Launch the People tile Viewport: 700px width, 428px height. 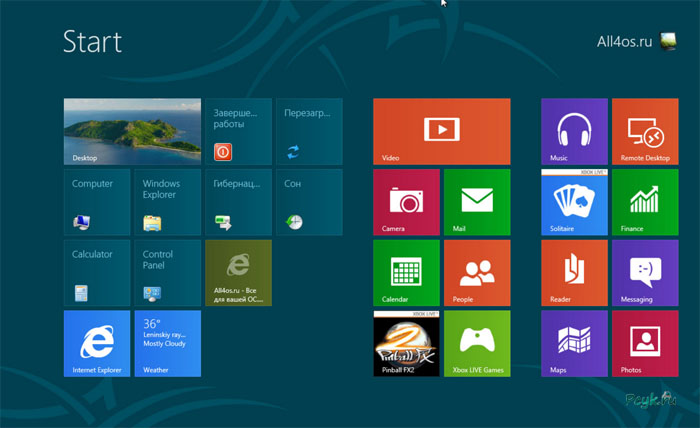tap(477, 273)
